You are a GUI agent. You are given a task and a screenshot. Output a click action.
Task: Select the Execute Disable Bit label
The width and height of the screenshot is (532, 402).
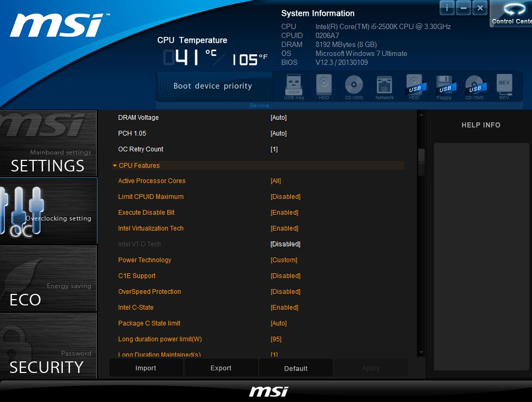pyautogui.click(x=146, y=213)
